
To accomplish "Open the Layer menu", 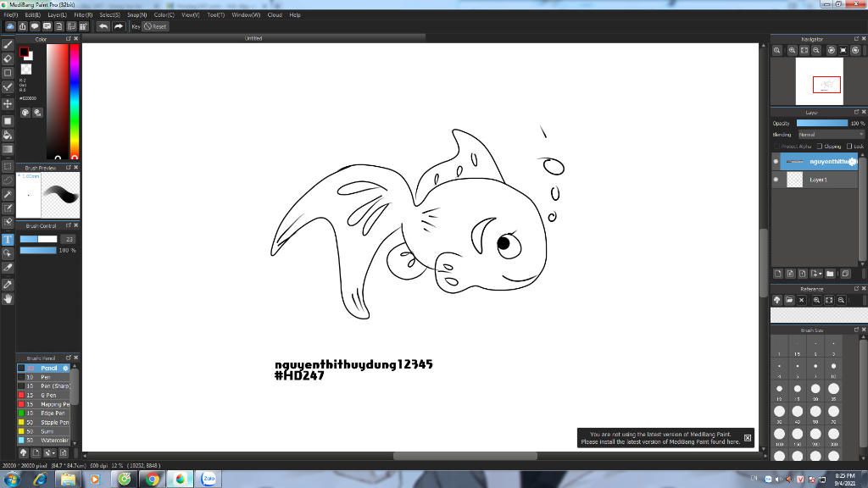I will click(x=57, y=15).
